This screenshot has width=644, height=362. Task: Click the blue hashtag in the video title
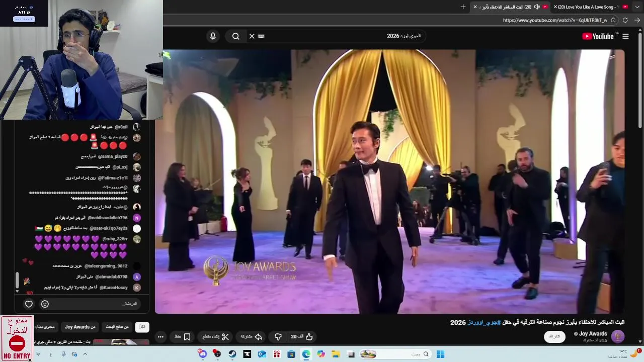(x=484, y=322)
